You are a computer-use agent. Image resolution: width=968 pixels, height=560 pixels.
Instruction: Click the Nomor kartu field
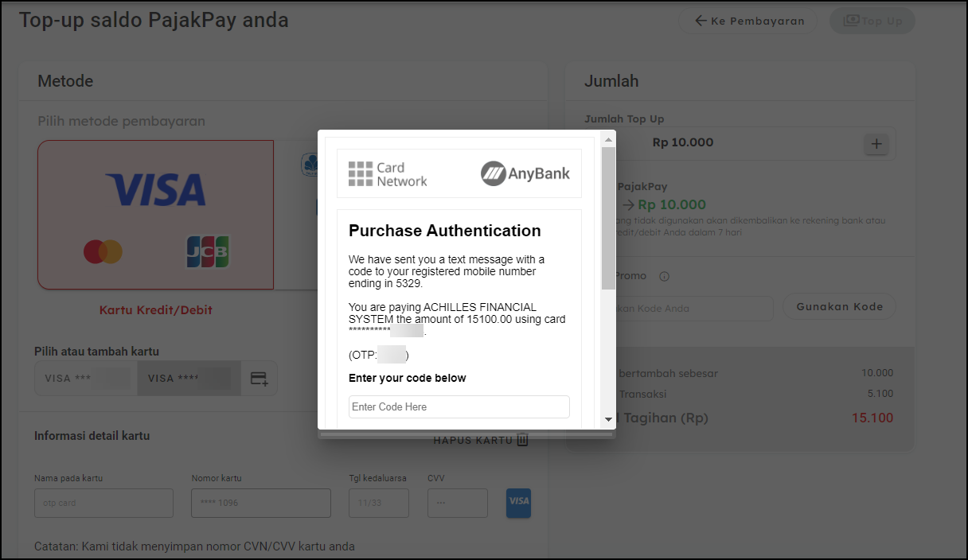261,503
